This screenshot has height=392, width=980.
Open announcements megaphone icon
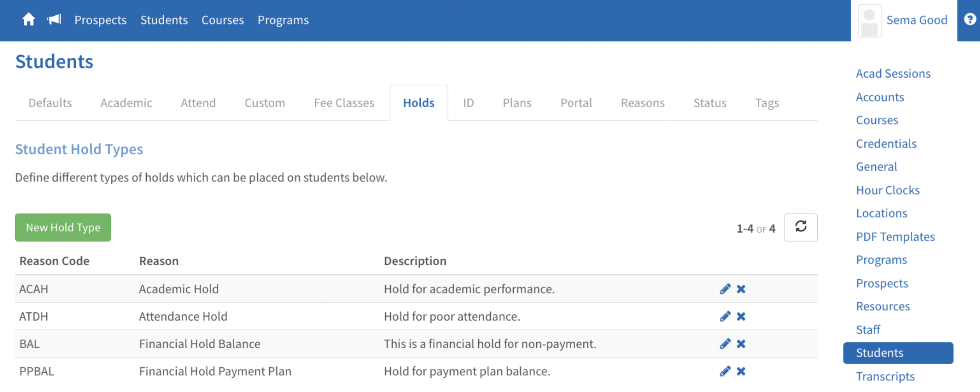tap(54, 19)
